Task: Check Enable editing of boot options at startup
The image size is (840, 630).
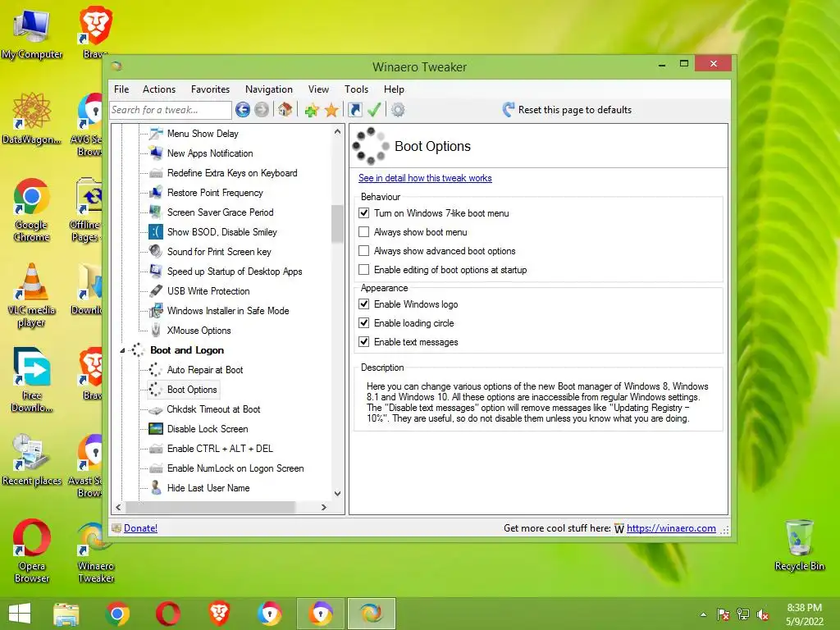Action: [x=363, y=269]
